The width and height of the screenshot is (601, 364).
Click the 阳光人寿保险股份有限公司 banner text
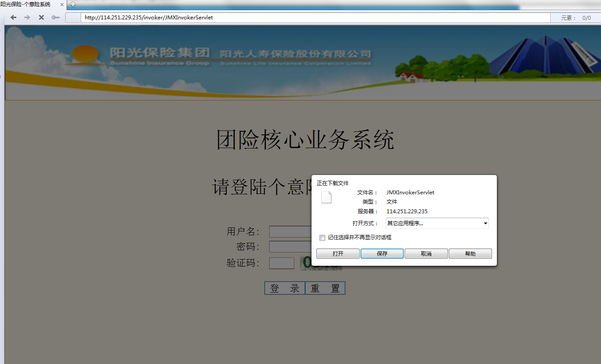coord(295,54)
